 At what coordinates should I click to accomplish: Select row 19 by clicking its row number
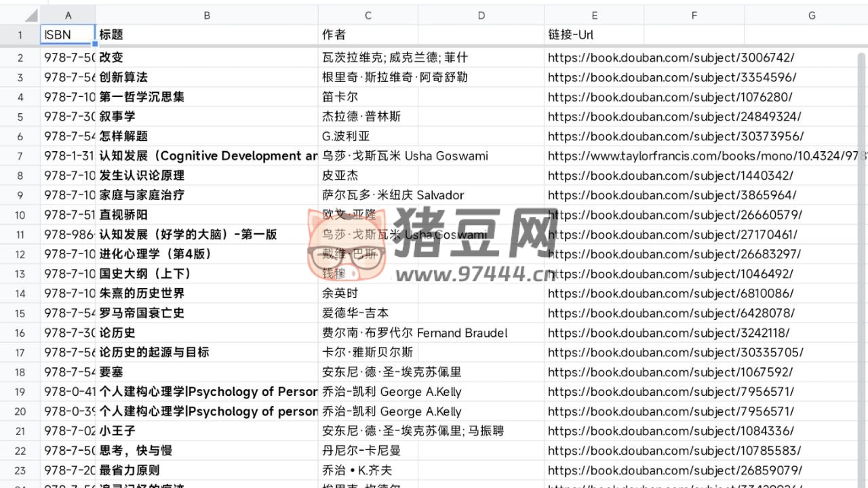tap(20, 392)
